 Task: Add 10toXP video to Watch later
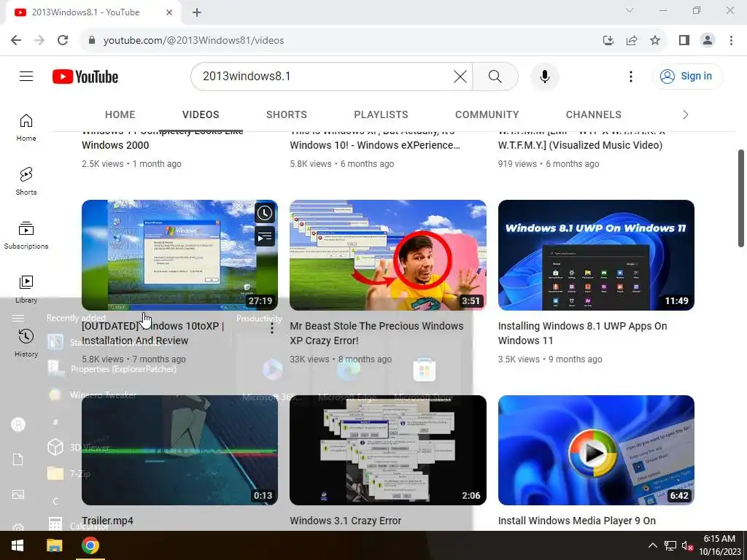pyautogui.click(x=265, y=213)
